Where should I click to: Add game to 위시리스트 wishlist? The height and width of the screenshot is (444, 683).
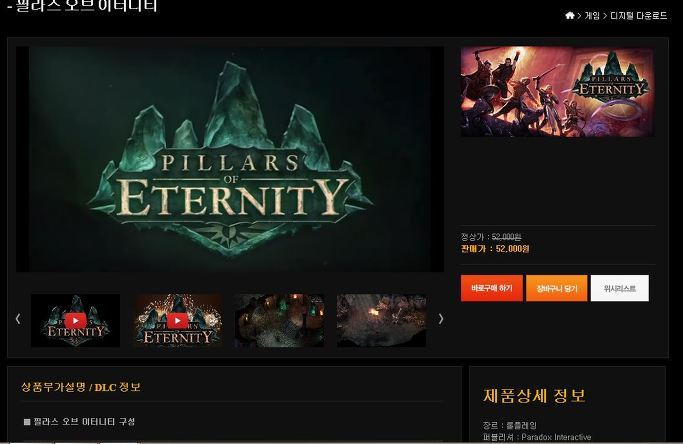coord(619,288)
